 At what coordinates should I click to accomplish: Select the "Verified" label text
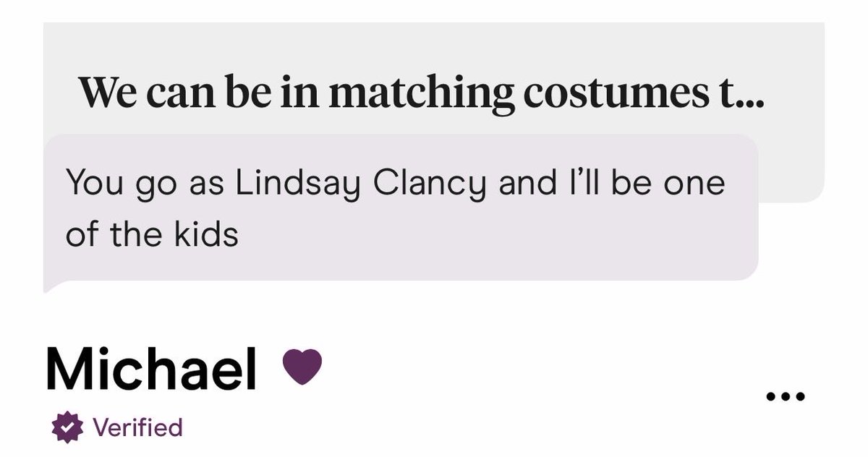(137, 427)
